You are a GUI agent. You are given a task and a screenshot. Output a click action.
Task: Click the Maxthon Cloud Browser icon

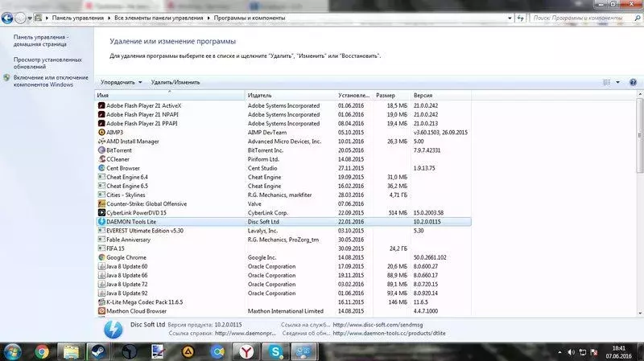tap(101, 311)
